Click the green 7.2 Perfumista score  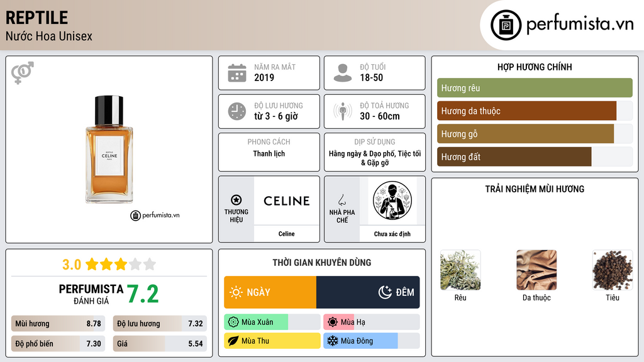143,294
